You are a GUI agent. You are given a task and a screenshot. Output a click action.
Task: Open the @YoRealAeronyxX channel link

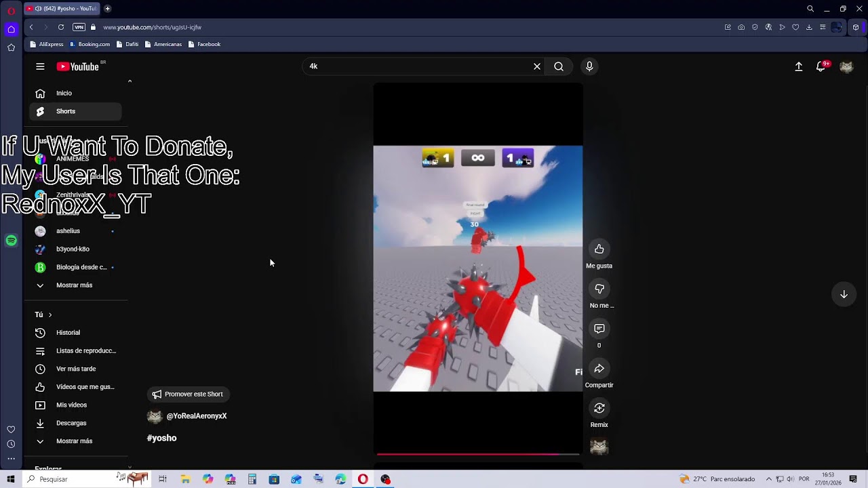pyautogui.click(x=197, y=416)
